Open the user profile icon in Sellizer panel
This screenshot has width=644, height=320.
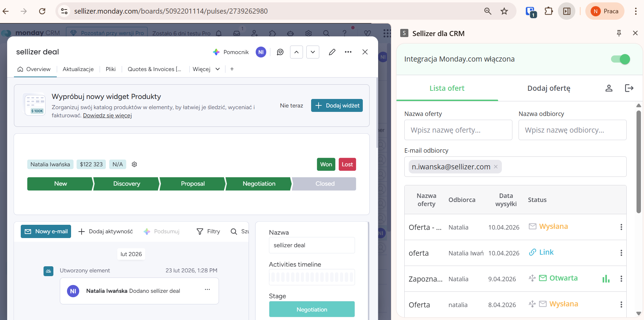click(x=609, y=88)
